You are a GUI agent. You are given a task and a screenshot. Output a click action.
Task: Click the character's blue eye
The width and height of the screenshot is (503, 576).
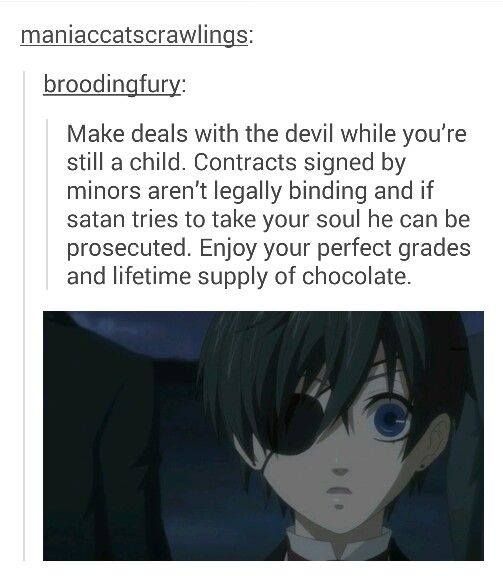(x=391, y=420)
